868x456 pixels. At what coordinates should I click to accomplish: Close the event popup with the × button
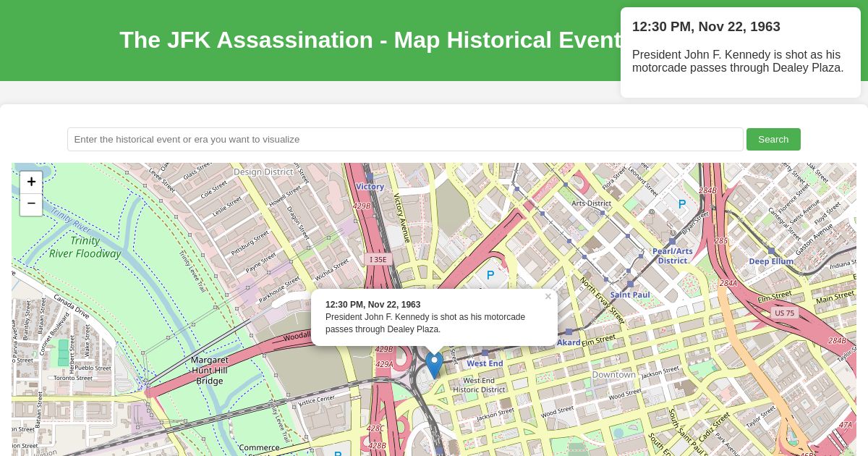548,297
